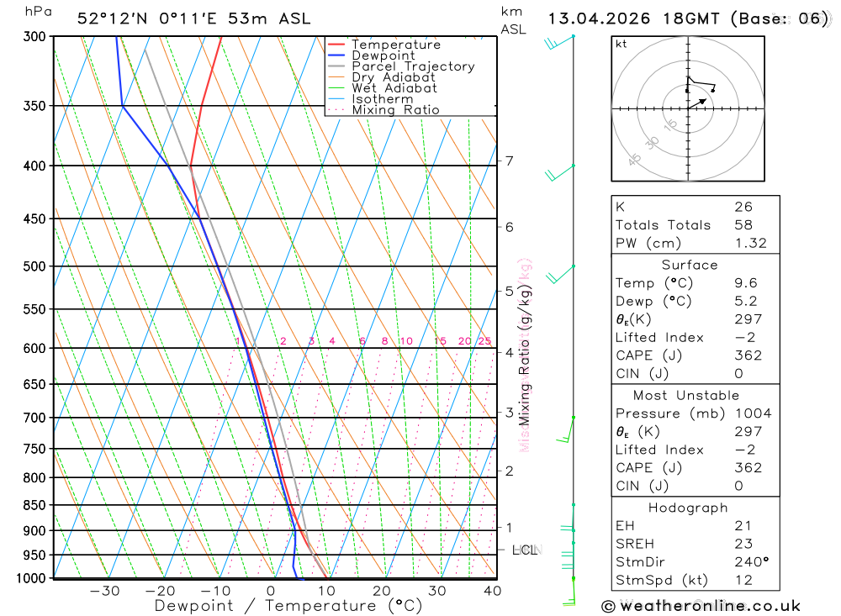
Task: Click the Mixing Ratio legend entry
Action: [x=395, y=110]
